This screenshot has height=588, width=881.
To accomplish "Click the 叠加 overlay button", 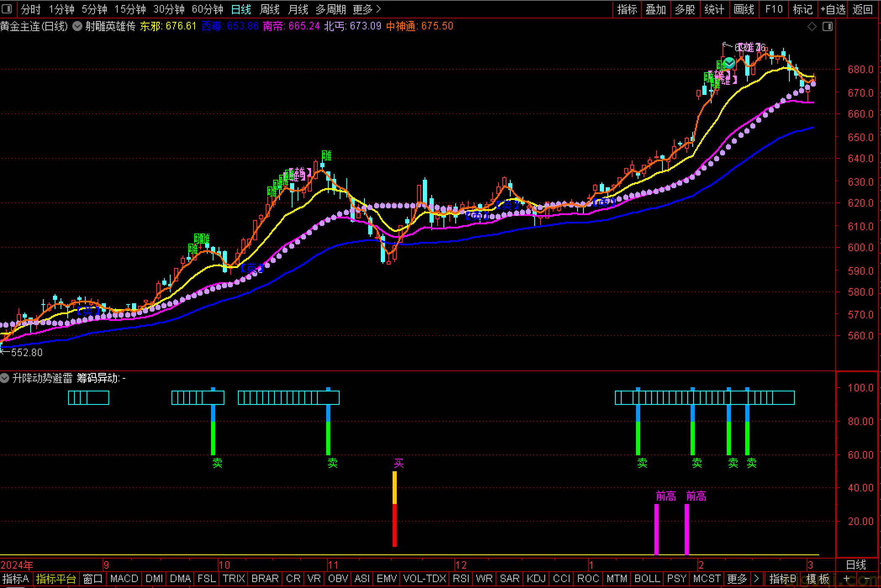I will point(656,9).
